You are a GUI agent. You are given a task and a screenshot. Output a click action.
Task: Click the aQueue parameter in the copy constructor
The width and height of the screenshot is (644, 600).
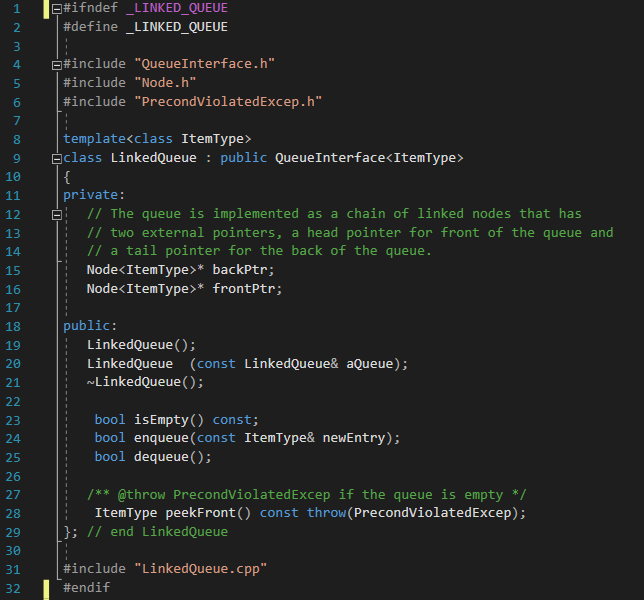tap(369, 364)
